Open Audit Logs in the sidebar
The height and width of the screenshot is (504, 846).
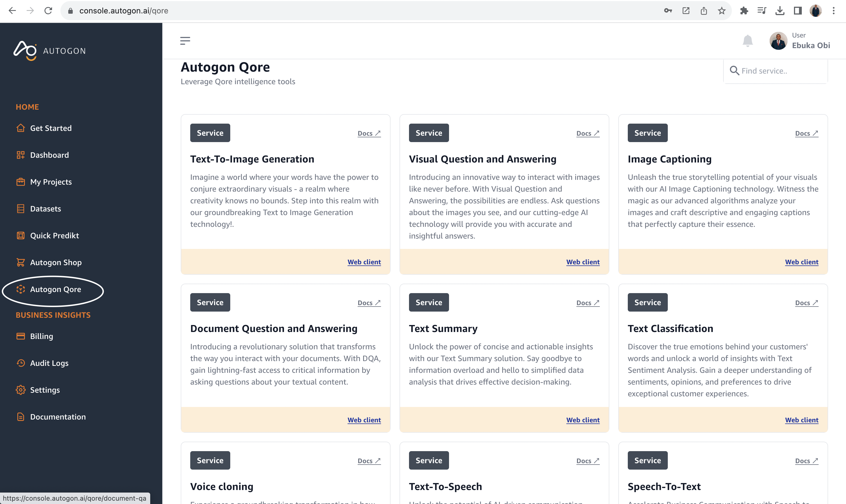[x=49, y=363]
